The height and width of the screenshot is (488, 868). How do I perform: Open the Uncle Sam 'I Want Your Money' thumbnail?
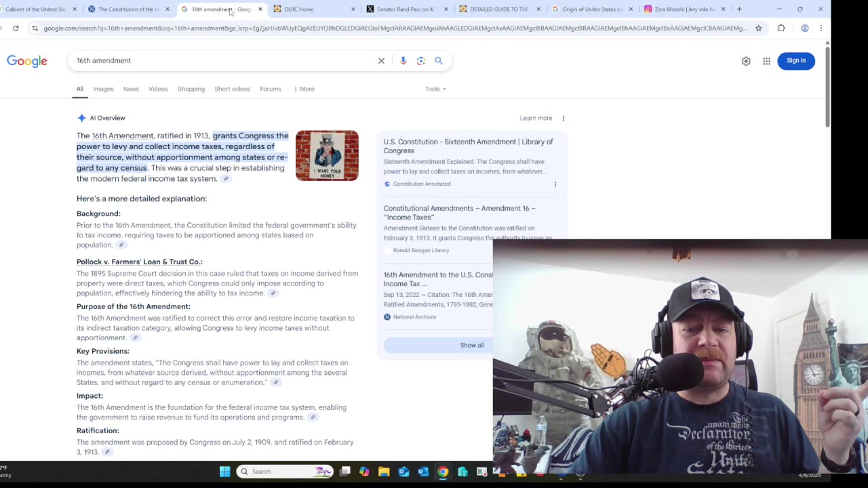[327, 156]
